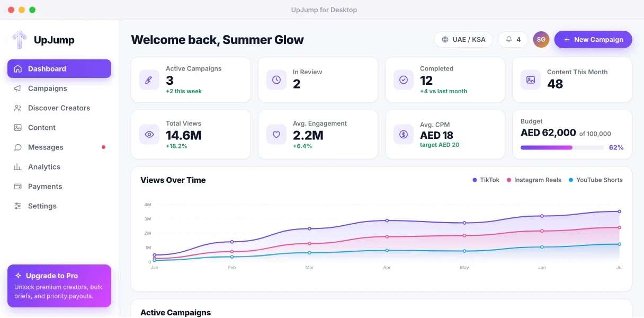Click the Campaigns megaphone icon
Viewport: 644px width, 318px height.
(x=17, y=89)
